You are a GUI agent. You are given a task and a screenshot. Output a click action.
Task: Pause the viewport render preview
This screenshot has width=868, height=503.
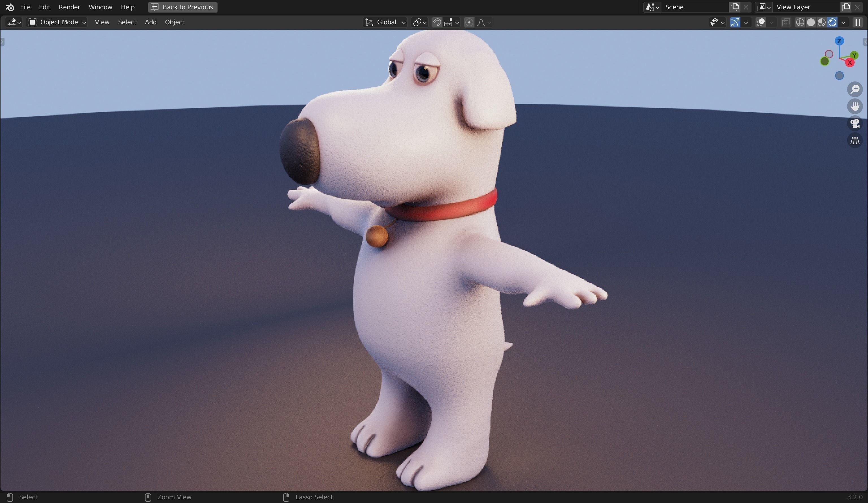coord(857,22)
